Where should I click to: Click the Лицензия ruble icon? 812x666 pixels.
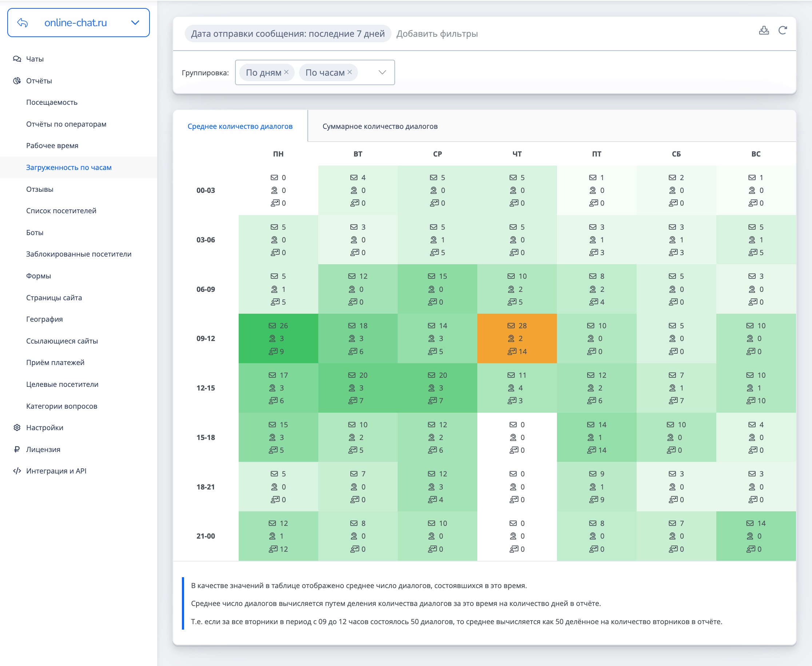[x=17, y=449]
